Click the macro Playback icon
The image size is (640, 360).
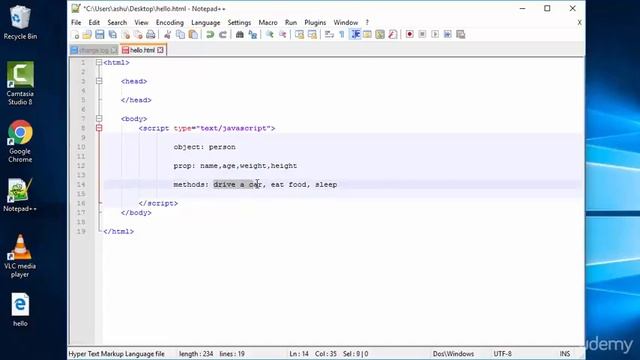tap(435, 35)
